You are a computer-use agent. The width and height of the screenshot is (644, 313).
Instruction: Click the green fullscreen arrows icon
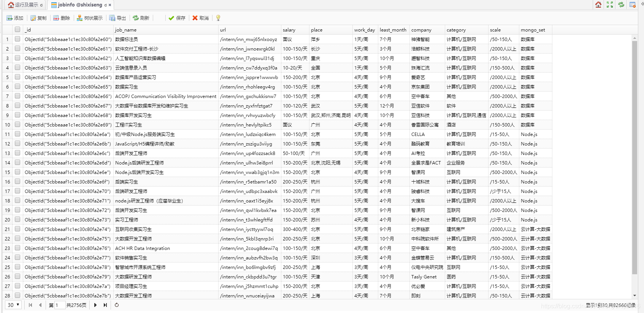[x=610, y=5]
